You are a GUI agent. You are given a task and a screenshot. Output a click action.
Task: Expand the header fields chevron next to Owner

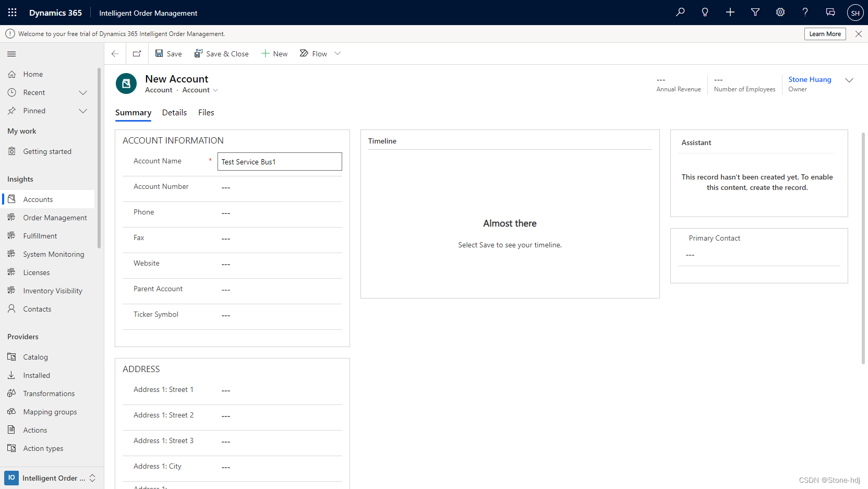coord(849,80)
